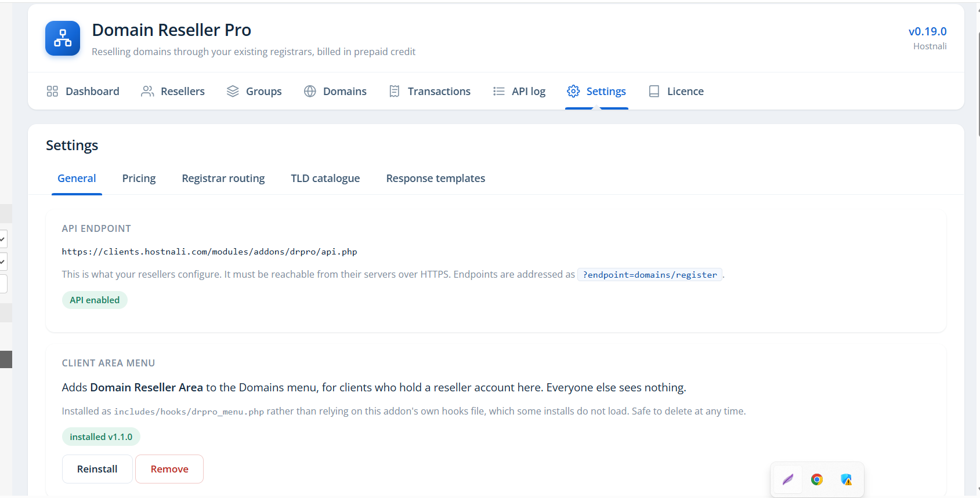This screenshot has width=980, height=498.
Task: Click the Settings gear icon
Action: click(573, 91)
